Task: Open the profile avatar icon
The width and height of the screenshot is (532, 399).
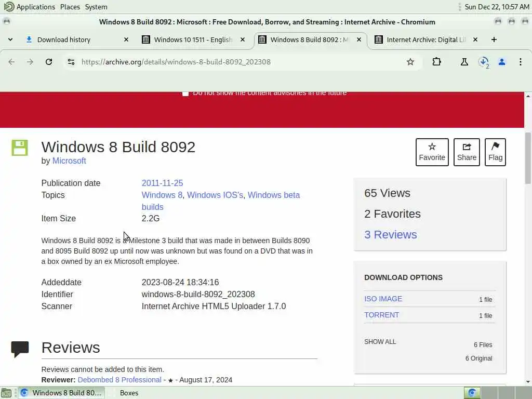Action: [x=502, y=62]
